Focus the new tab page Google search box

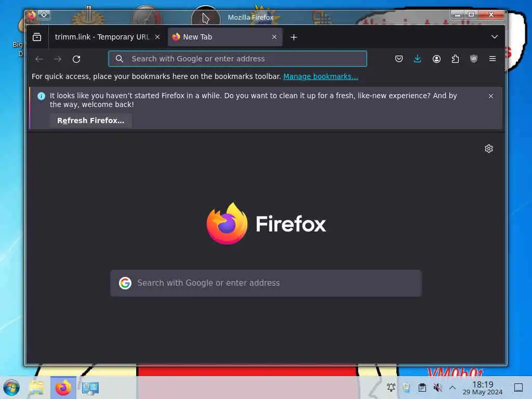265,283
